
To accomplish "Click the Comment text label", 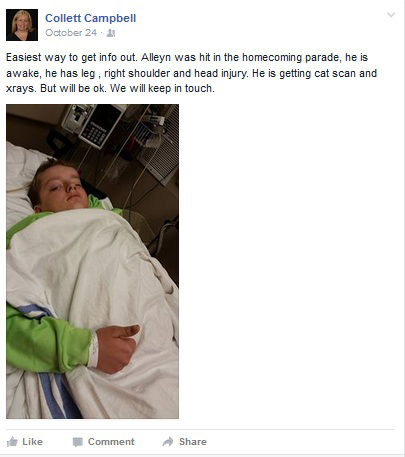I will (111, 442).
